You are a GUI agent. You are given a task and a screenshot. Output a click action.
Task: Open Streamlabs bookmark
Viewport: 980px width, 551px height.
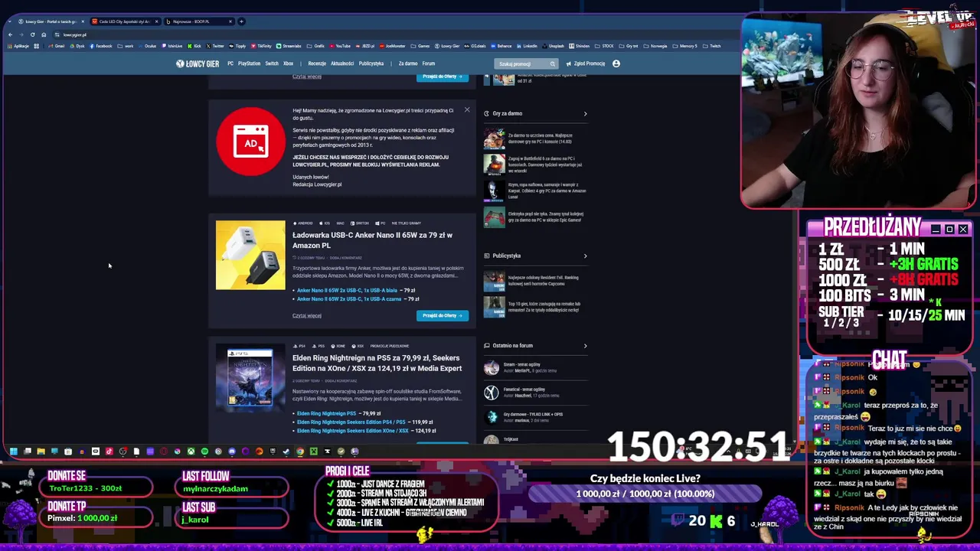click(289, 46)
